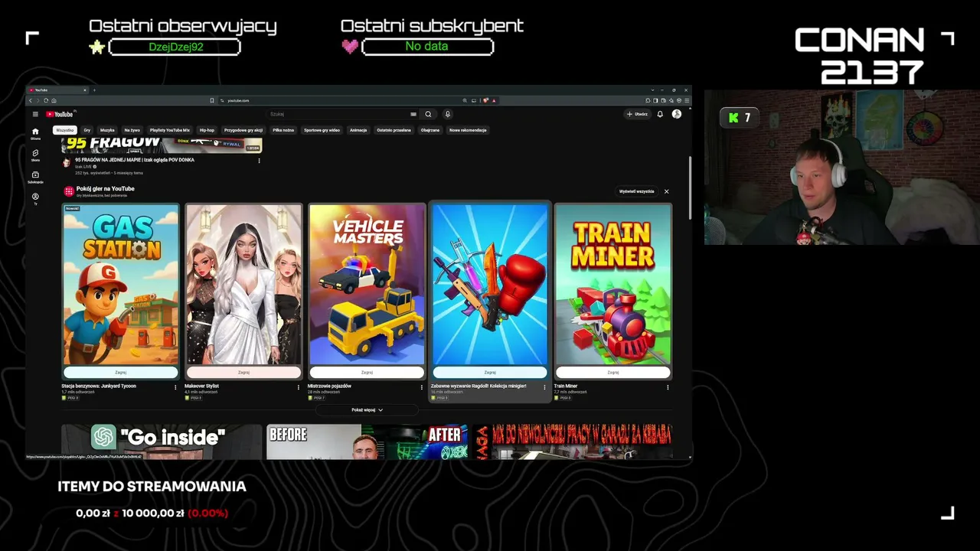Open the YouTube guide hamburger menu
Image resolution: width=980 pixels, height=551 pixels.
pos(35,114)
